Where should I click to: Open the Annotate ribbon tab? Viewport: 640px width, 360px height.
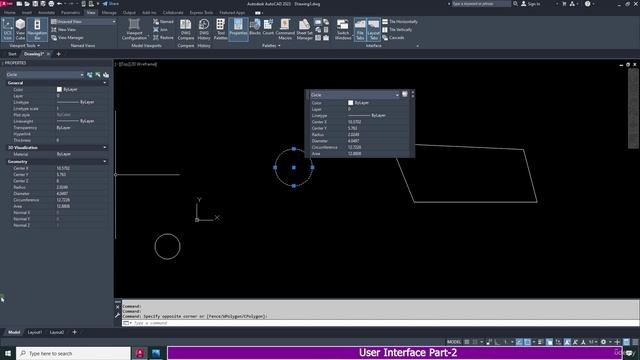click(46, 13)
